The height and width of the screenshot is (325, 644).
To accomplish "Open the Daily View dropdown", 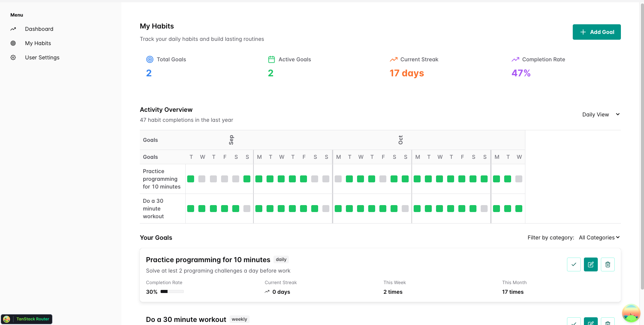I will coord(601,115).
